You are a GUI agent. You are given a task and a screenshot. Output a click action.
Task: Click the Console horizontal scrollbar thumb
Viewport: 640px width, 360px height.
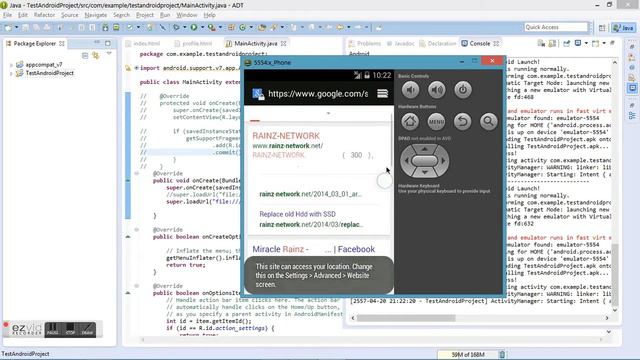pos(406,318)
